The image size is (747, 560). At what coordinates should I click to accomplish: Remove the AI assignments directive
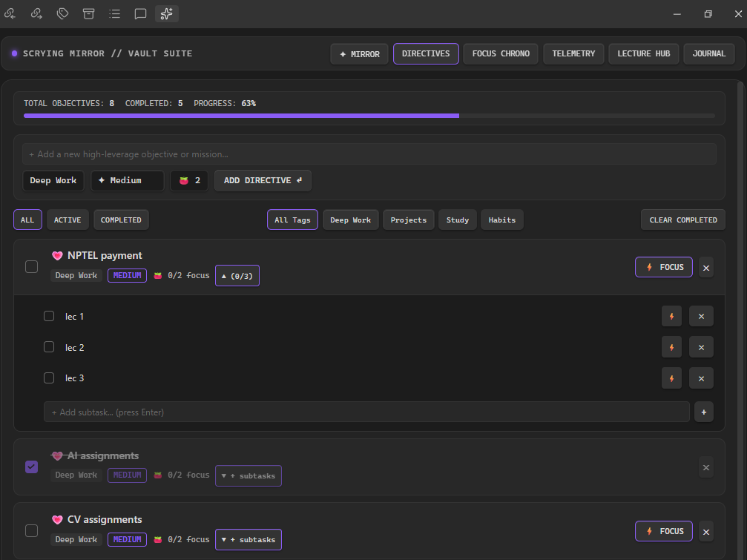[706, 467]
